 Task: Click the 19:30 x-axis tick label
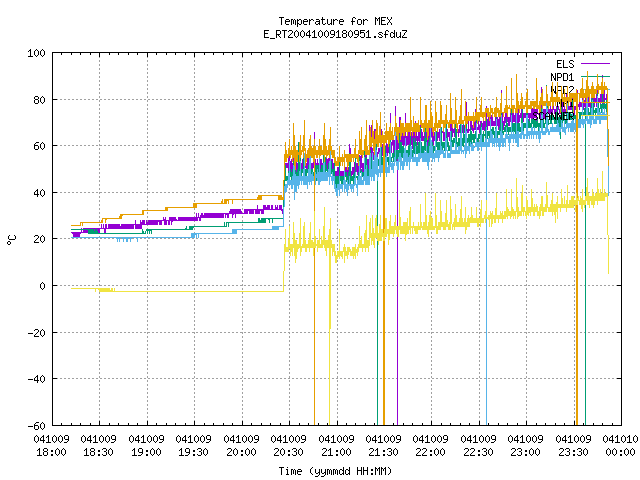pyautogui.click(x=193, y=452)
